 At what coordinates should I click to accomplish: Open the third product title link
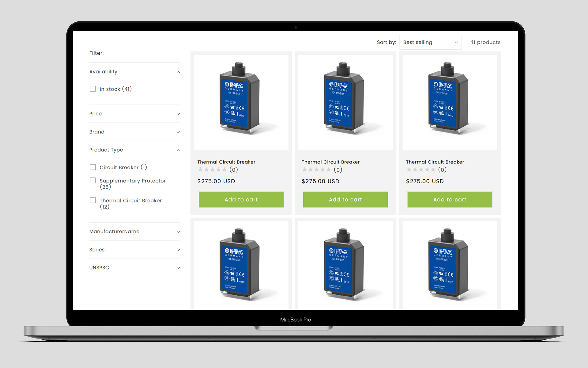(x=435, y=162)
